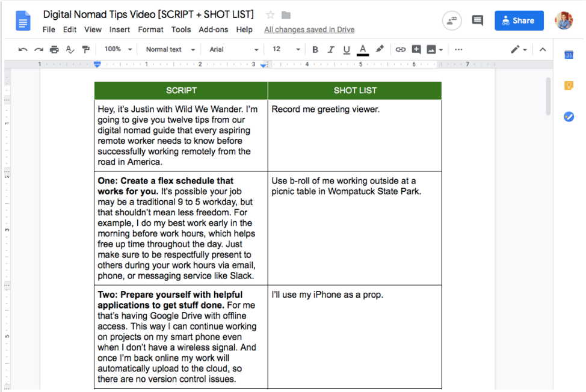This screenshot has height=392, width=586.
Task: Click the blue Share button
Action: pos(519,20)
